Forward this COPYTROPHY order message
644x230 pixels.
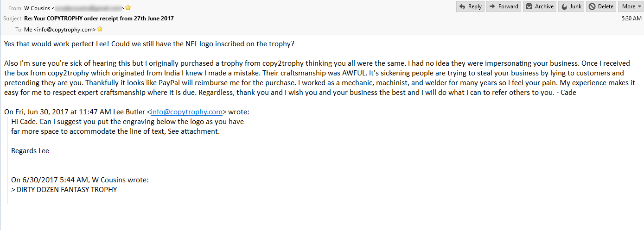point(504,6)
